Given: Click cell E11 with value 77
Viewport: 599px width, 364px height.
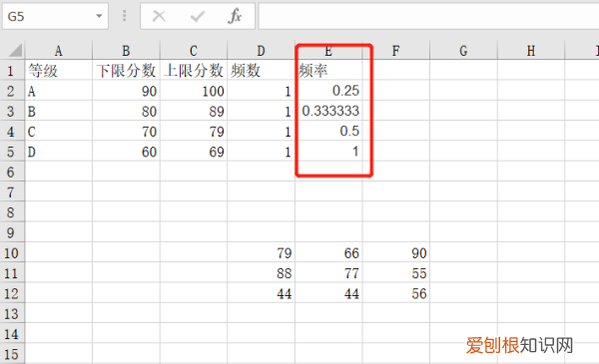Looking at the screenshot, I should tap(328, 273).
